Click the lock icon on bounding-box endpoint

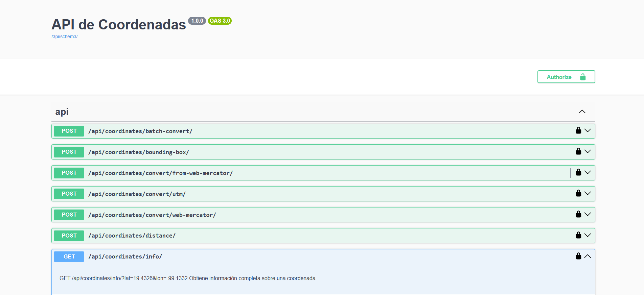pos(578,151)
